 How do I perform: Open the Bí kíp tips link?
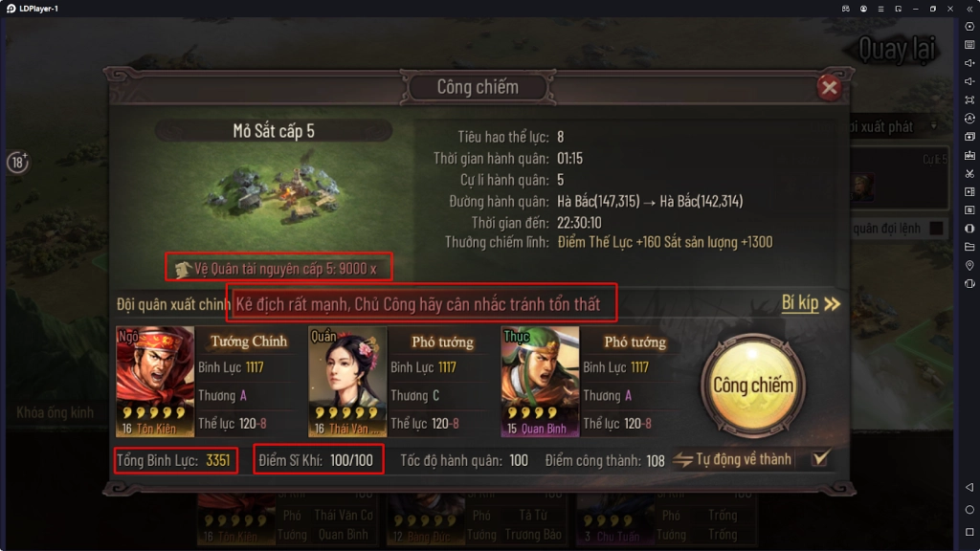[x=810, y=303]
